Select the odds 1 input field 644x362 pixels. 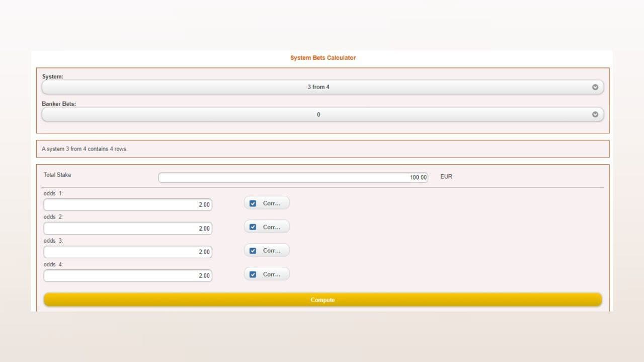(x=128, y=204)
